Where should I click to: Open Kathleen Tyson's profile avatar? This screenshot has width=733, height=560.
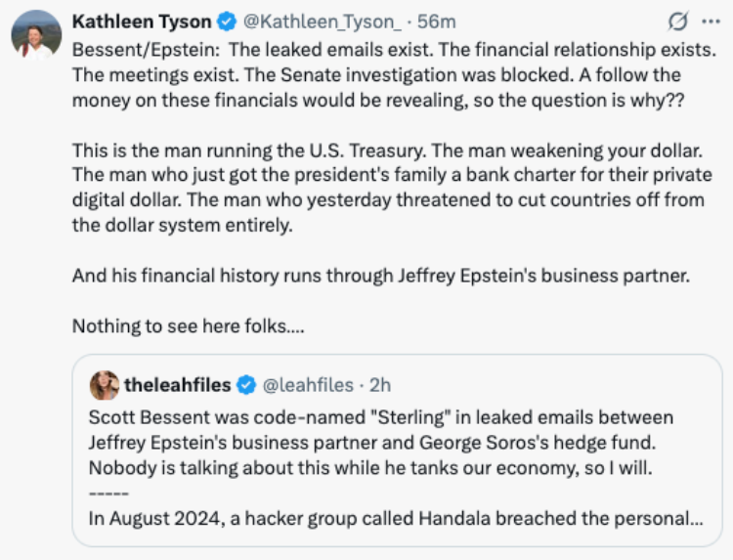click(36, 35)
